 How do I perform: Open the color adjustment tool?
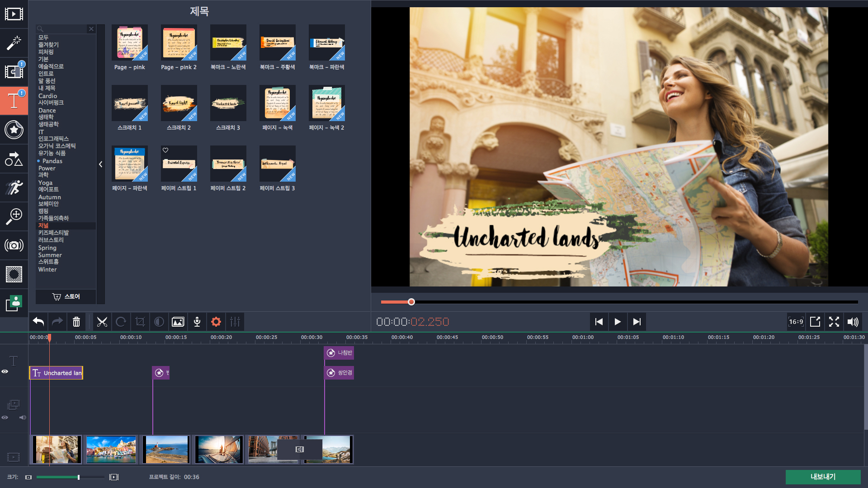tap(159, 322)
